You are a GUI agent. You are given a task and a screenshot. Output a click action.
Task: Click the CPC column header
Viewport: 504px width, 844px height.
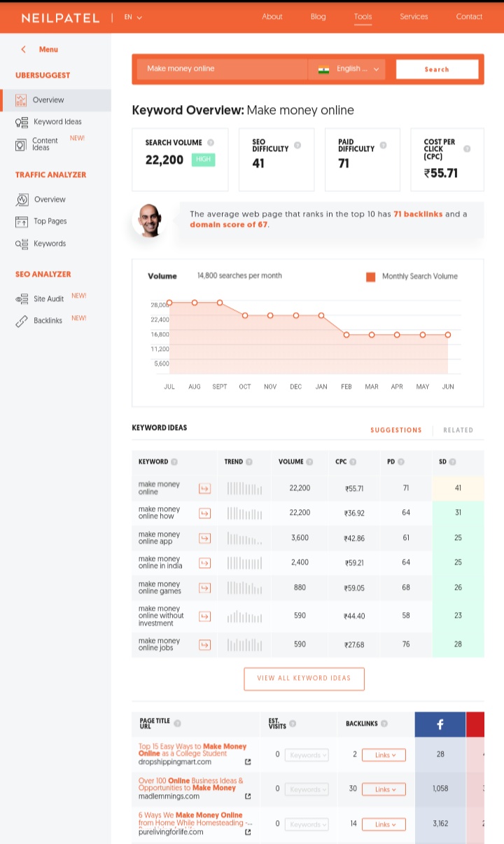point(341,462)
